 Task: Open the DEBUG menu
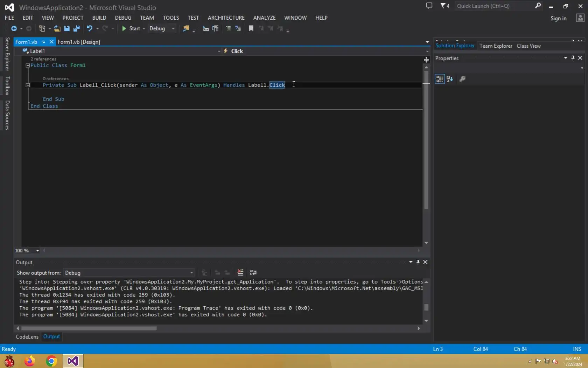click(123, 18)
